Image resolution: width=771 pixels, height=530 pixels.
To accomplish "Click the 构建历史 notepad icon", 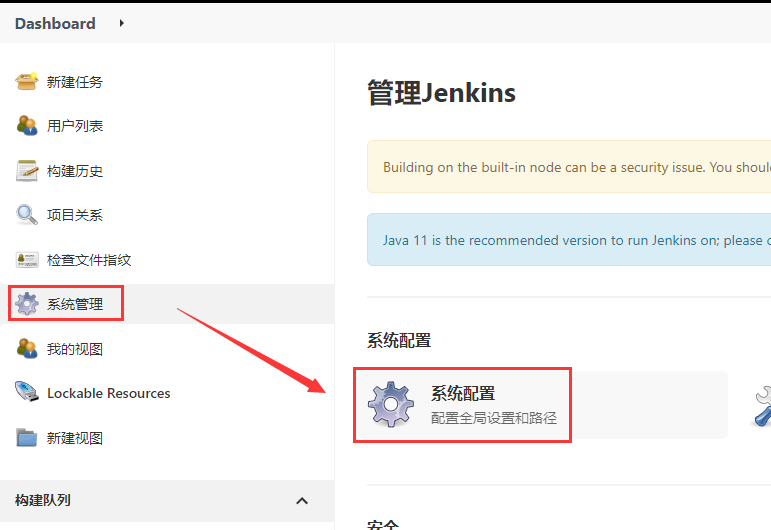I will [x=27, y=171].
